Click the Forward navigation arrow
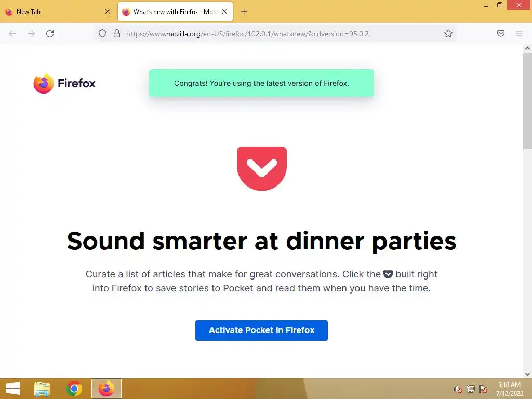This screenshot has height=399, width=532. (x=31, y=34)
